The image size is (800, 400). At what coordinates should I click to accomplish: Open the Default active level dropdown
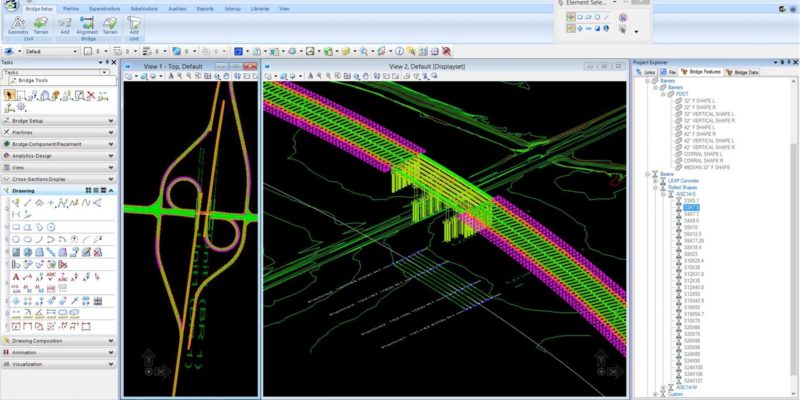click(51, 51)
